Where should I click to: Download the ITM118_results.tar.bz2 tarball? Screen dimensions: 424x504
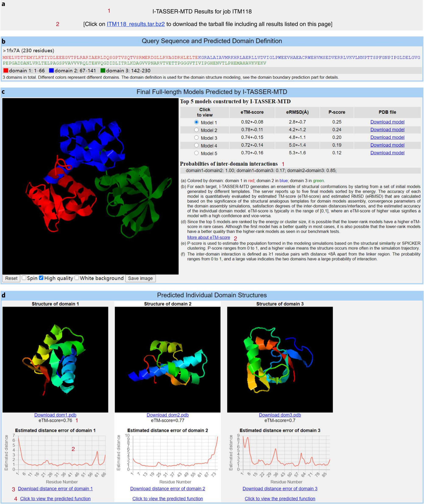tap(136, 24)
